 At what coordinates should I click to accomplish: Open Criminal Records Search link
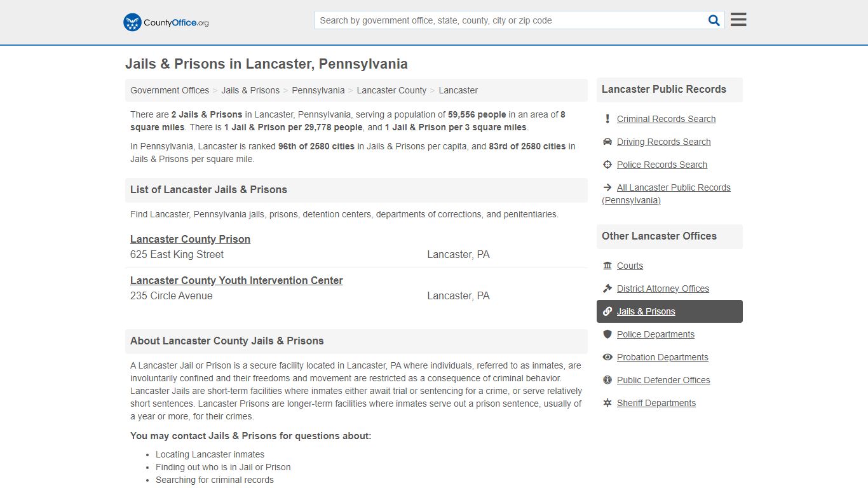(666, 119)
